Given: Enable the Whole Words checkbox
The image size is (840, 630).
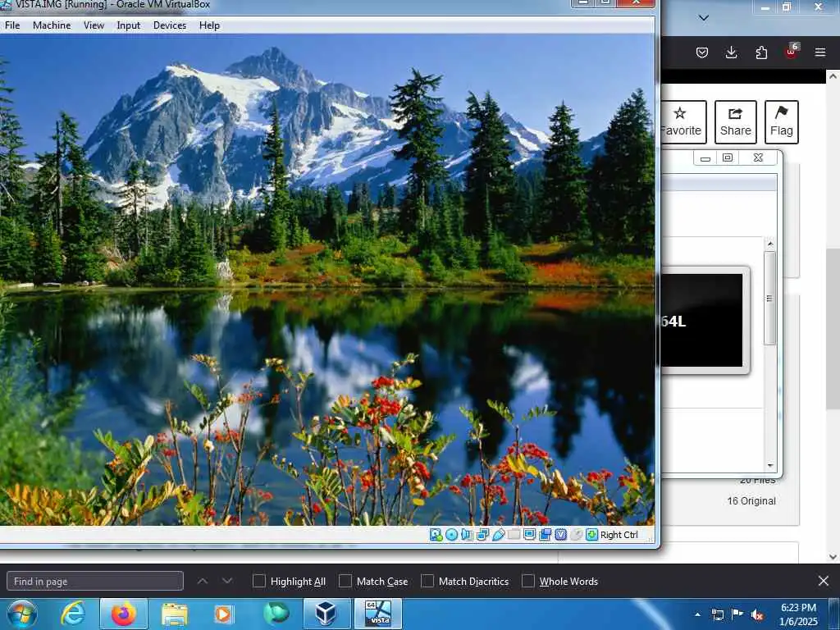Looking at the screenshot, I should coord(527,581).
